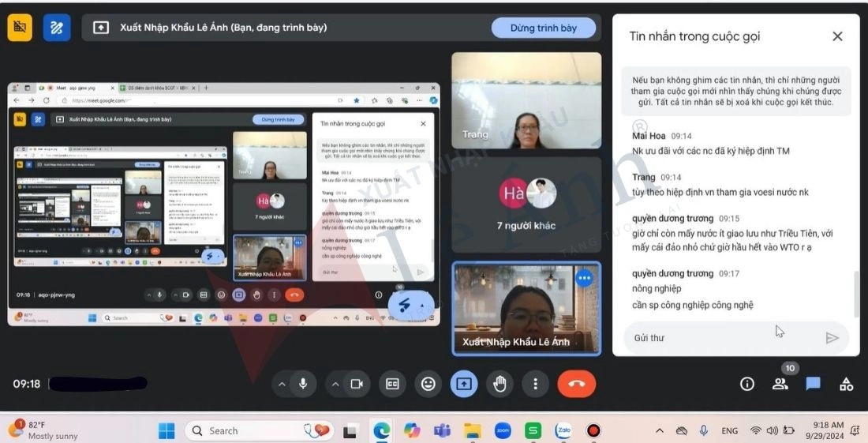
Task: Open options on Xuất Nhập Khẩu Lê Ánh tile
Action: (x=584, y=278)
